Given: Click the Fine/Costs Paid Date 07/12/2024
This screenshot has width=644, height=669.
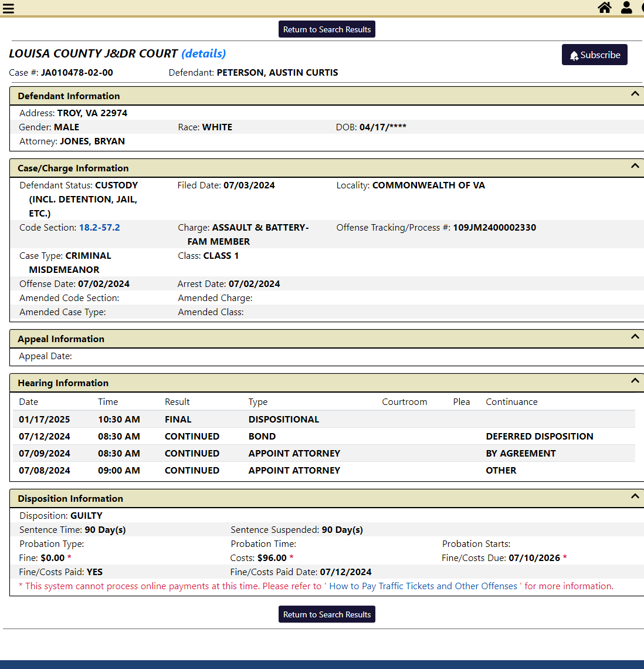Looking at the screenshot, I should [346, 572].
